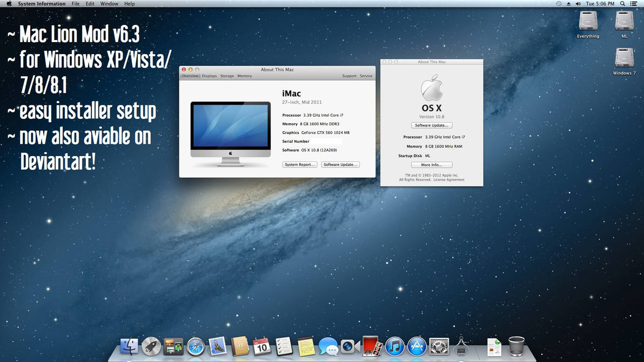Click the large "OS X" title text
644x362 pixels.
coord(431,108)
